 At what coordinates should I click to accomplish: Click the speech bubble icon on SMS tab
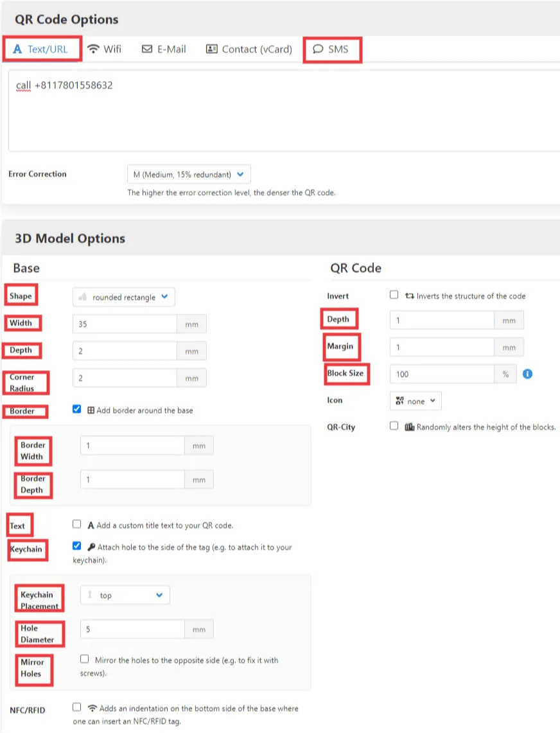(317, 48)
